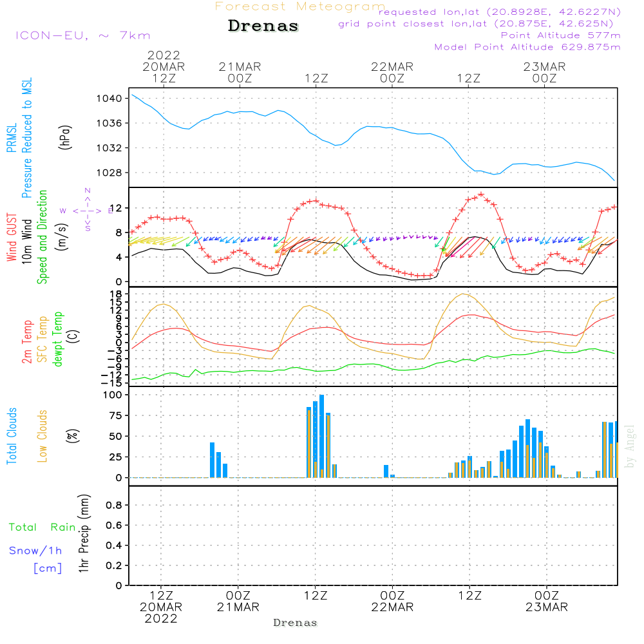Viewport: 644px width, 644px height.
Task: Click the '(C)' temperature unit label
Action: click(73, 337)
